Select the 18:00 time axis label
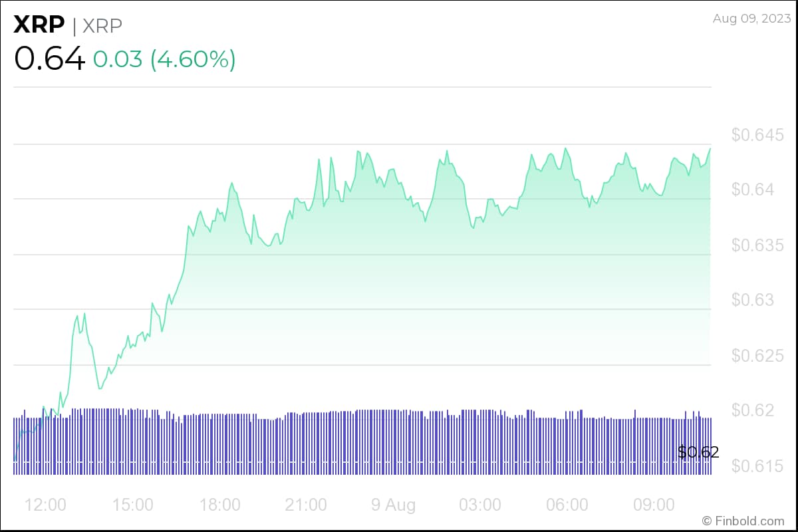This screenshot has width=798, height=532. pos(220,505)
